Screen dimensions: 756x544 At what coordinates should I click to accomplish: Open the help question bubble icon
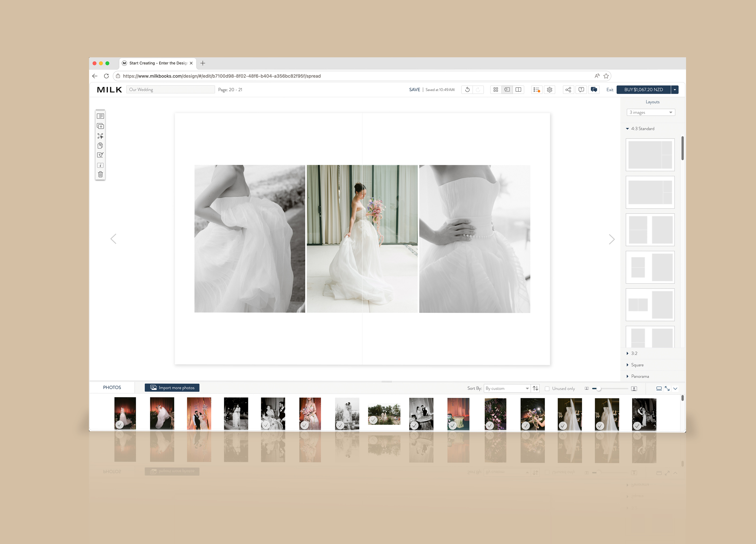(x=581, y=90)
